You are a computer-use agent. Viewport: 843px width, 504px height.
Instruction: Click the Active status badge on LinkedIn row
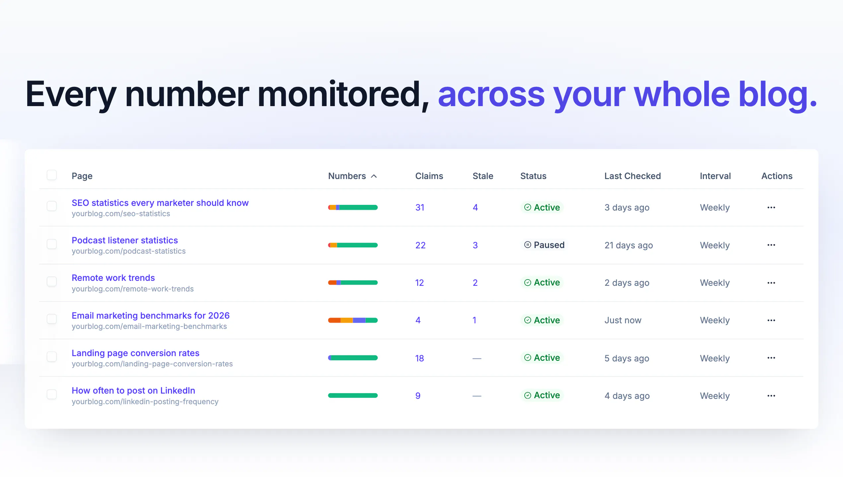tap(542, 395)
